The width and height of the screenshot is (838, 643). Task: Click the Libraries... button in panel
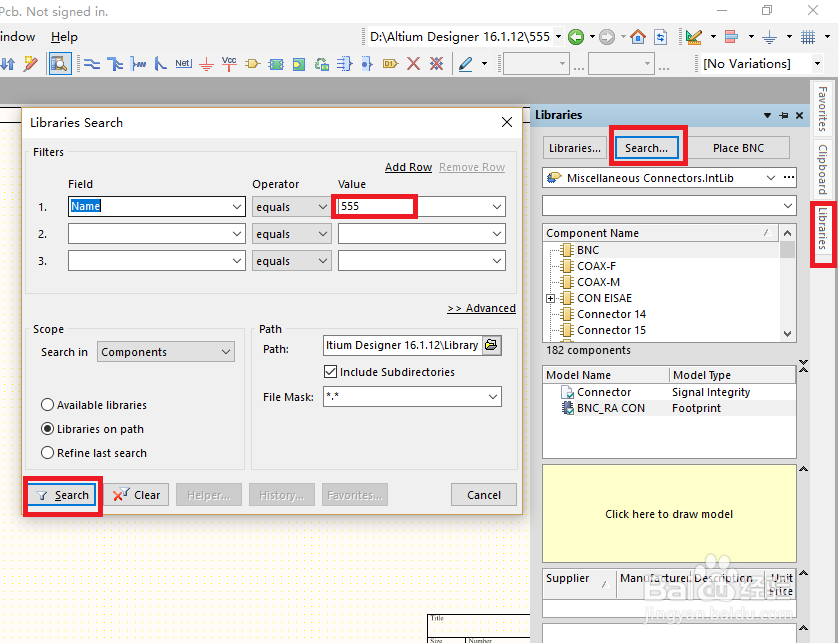(x=575, y=148)
